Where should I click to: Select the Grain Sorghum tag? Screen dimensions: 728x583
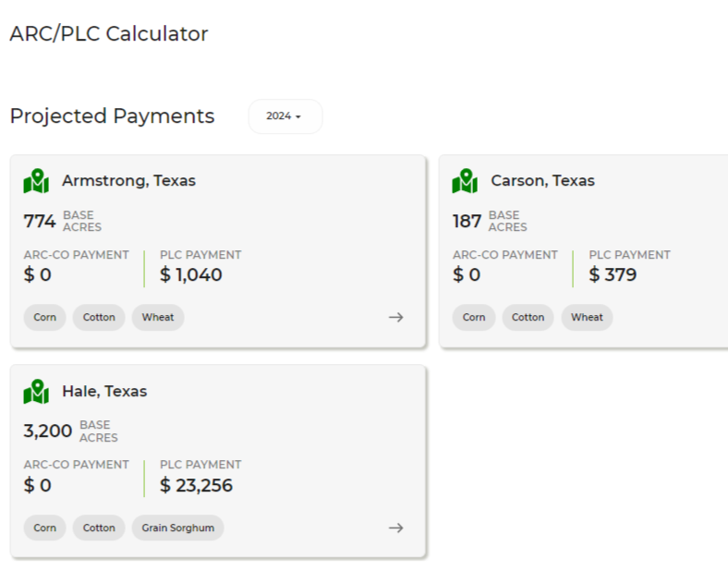point(177,528)
